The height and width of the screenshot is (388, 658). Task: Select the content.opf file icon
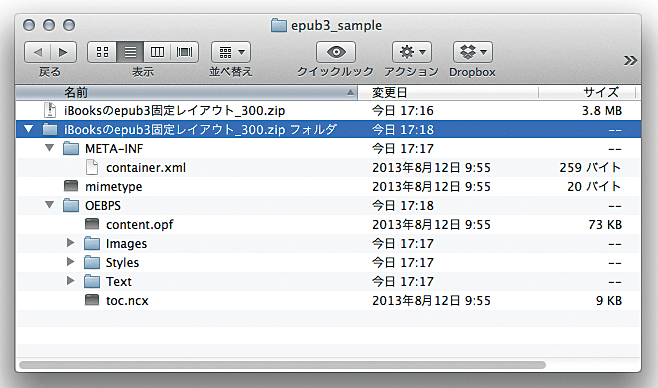pyautogui.click(x=92, y=224)
